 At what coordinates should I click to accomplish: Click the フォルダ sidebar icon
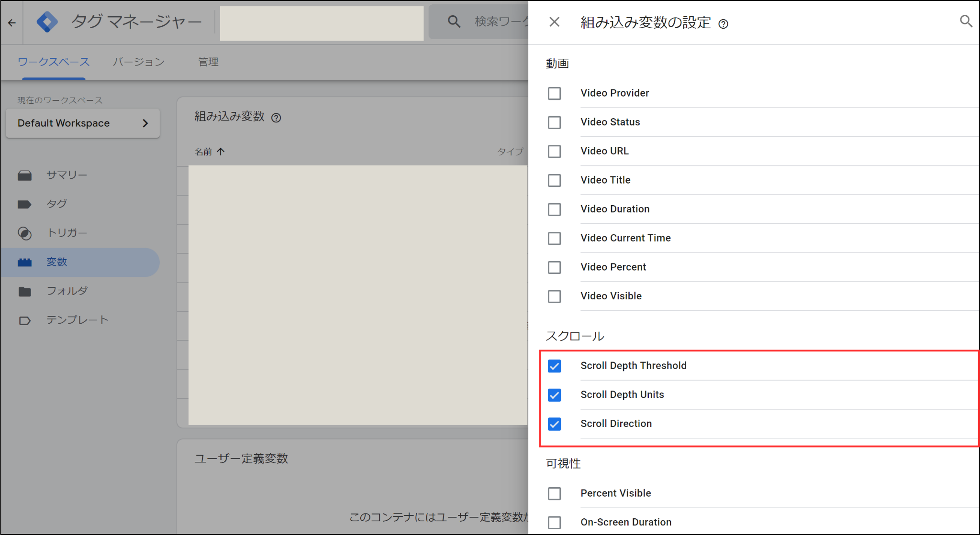(x=24, y=292)
